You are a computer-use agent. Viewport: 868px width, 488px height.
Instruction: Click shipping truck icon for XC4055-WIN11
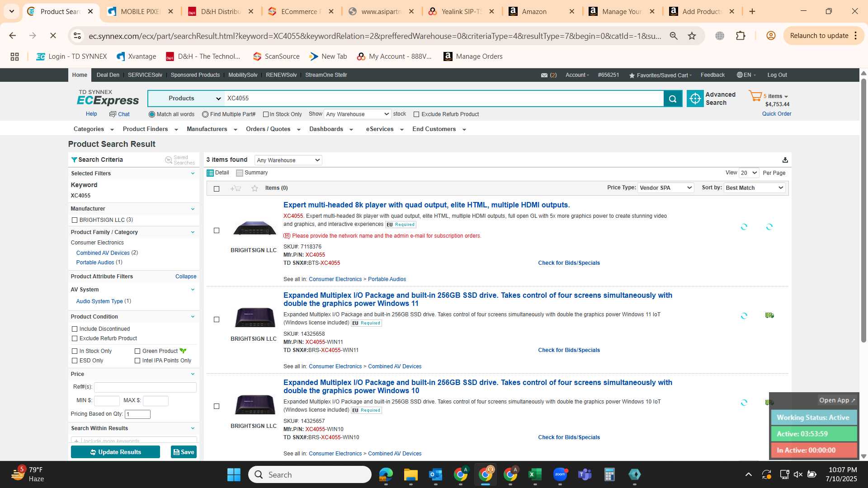click(x=769, y=315)
